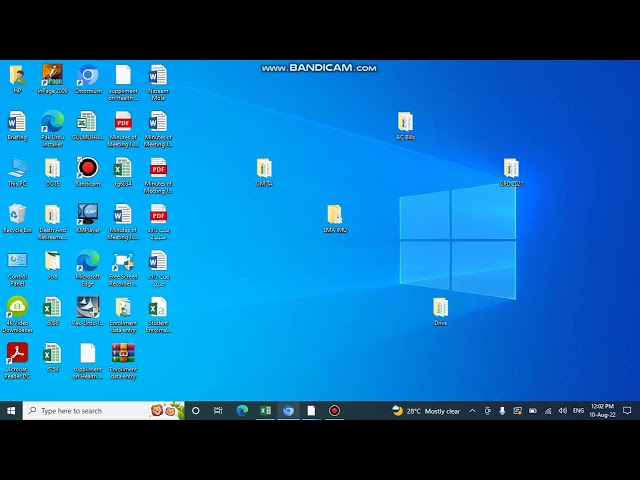This screenshot has height=480, width=640.
Task: Select the AC Bills folder
Action: pos(405,126)
